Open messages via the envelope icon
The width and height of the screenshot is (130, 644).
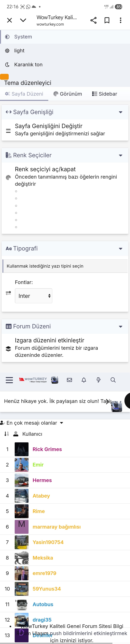tap(69, 380)
